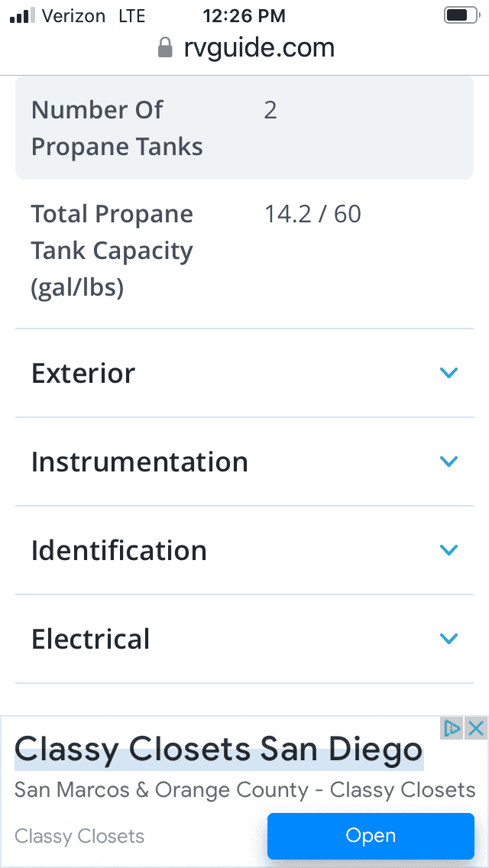The height and width of the screenshot is (868, 489).
Task: Tap the 12:26 PM clock in the status bar
Action: (244, 16)
